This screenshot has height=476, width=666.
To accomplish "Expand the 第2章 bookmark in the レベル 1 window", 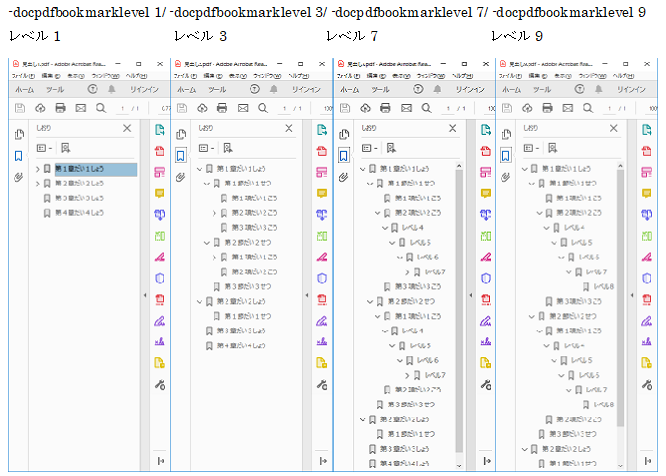I will pyautogui.click(x=37, y=184).
